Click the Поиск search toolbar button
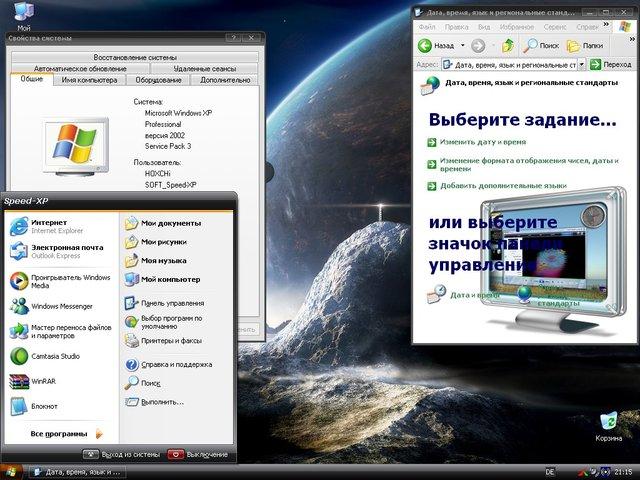 tap(541, 45)
